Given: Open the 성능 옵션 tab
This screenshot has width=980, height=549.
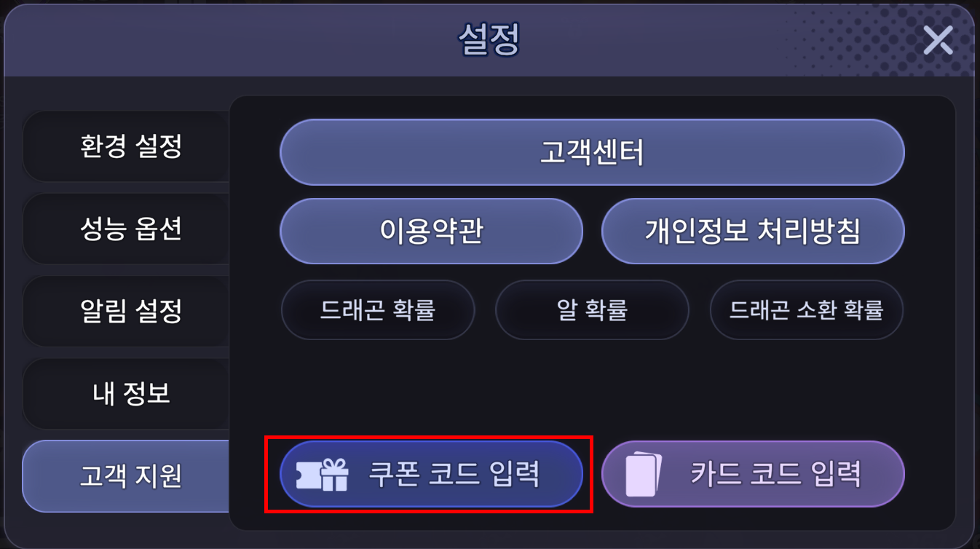Looking at the screenshot, I should [130, 229].
